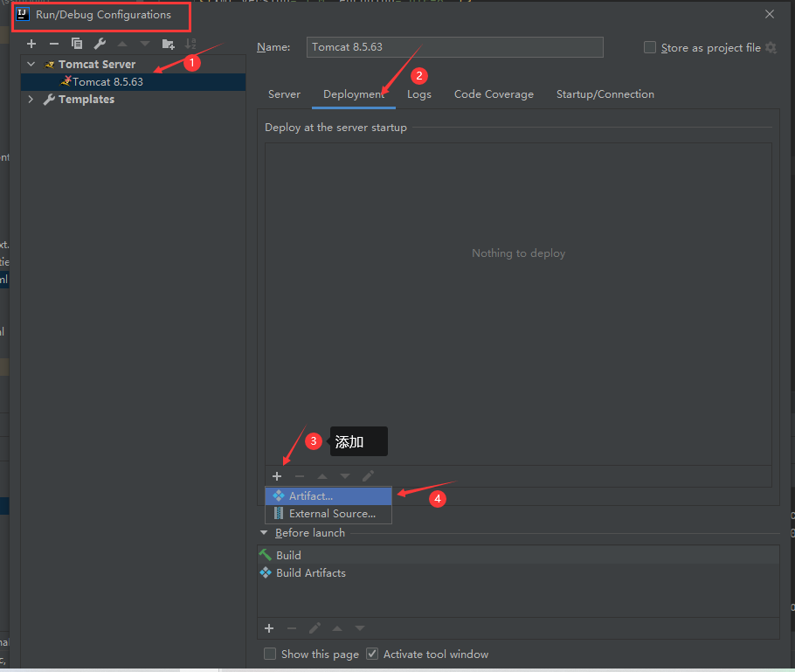795x672 pixels.
Task: Switch to the Deployment tab
Action: click(x=354, y=94)
